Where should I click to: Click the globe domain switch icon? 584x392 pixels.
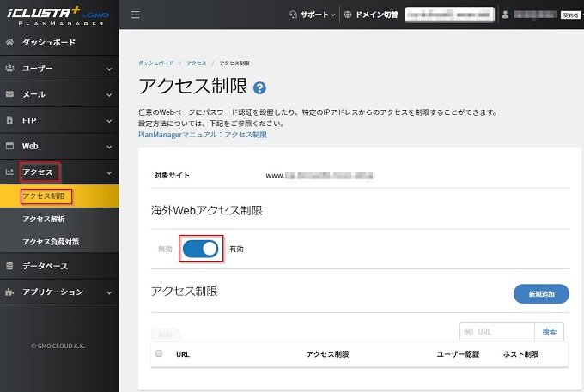pyautogui.click(x=348, y=15)
